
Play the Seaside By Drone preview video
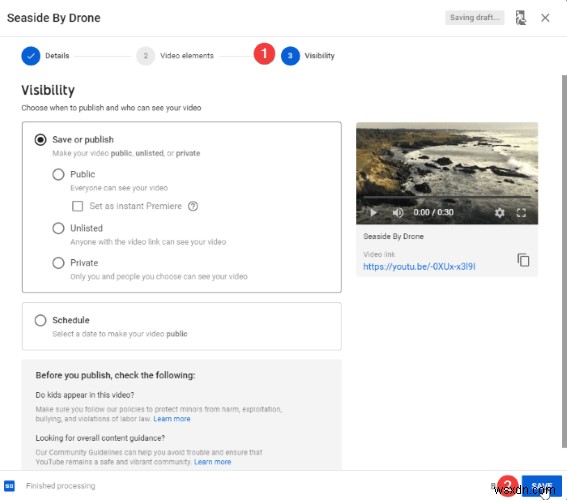(374, 213)
